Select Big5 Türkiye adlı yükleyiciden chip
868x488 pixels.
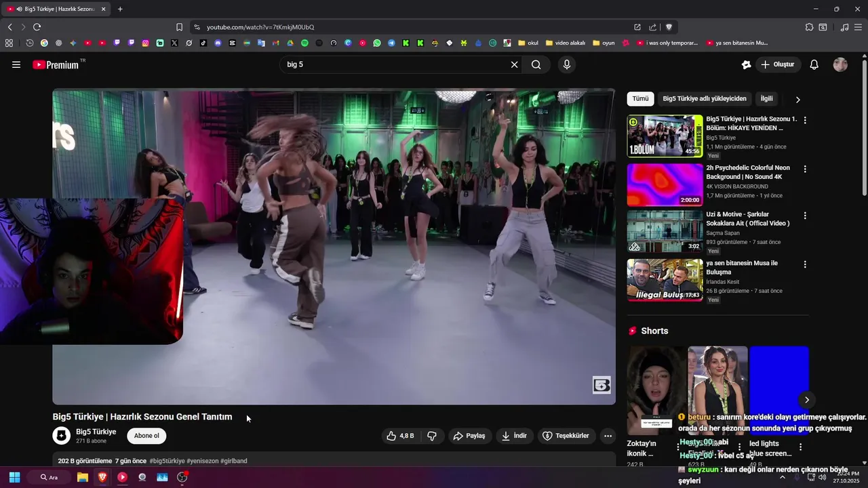pos(704,99)
